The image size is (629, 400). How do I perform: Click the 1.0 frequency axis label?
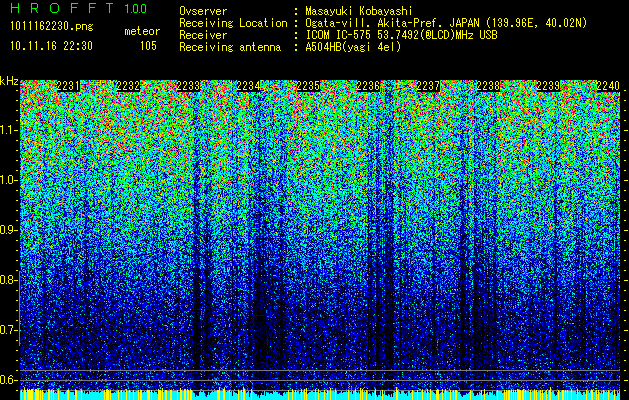[7, 181]
